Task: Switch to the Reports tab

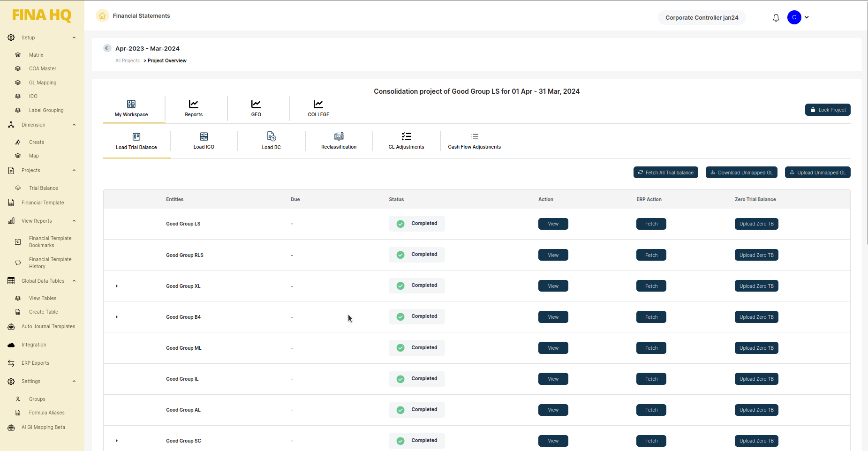Action: tap(194, 108)
